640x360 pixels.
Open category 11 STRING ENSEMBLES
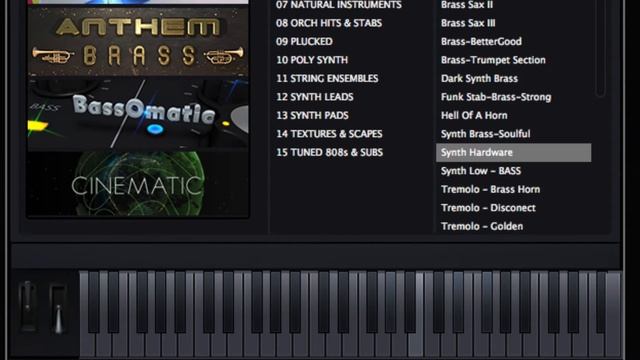point(327,78)
